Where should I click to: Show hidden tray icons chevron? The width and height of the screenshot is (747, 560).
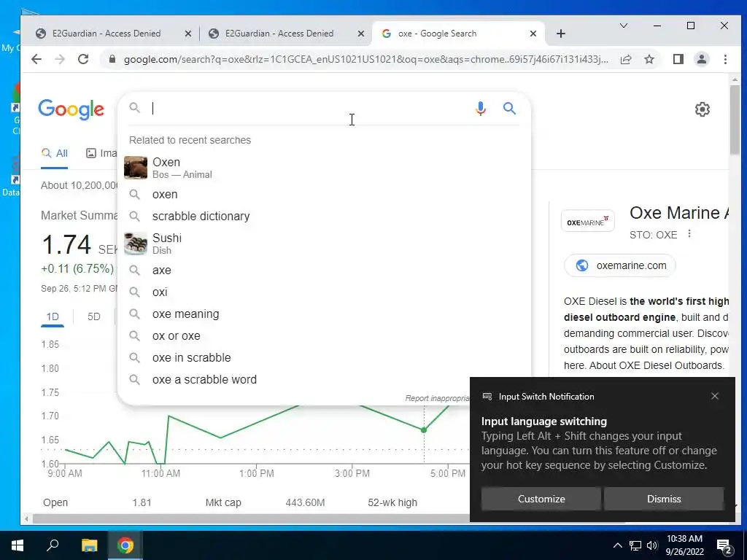(617, 545)
